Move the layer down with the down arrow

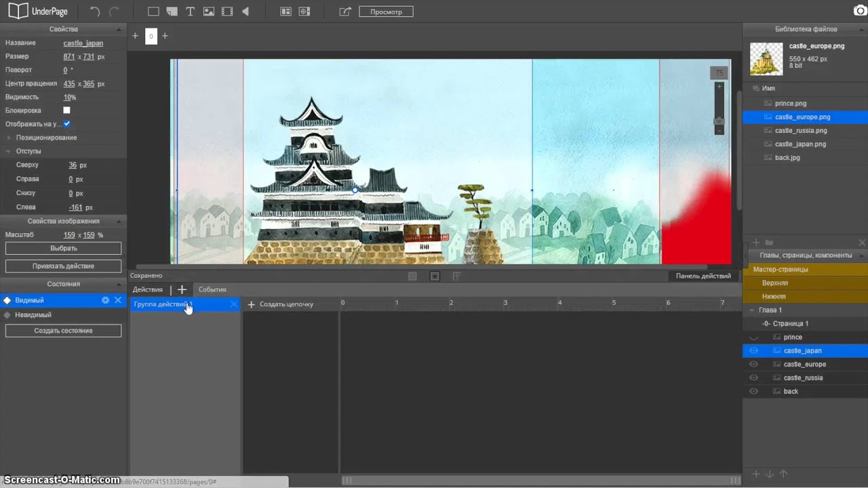pyautogui.click(x=770, y=474)
